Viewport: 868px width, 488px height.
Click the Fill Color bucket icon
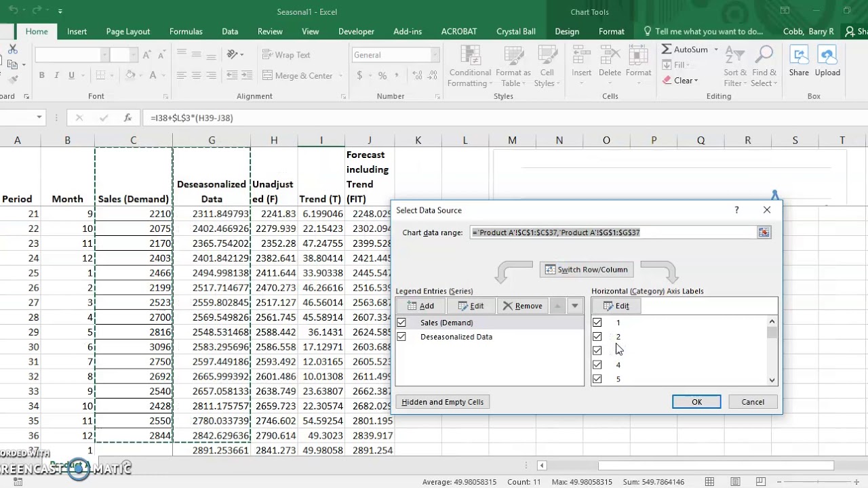click(x=130, y=75)
